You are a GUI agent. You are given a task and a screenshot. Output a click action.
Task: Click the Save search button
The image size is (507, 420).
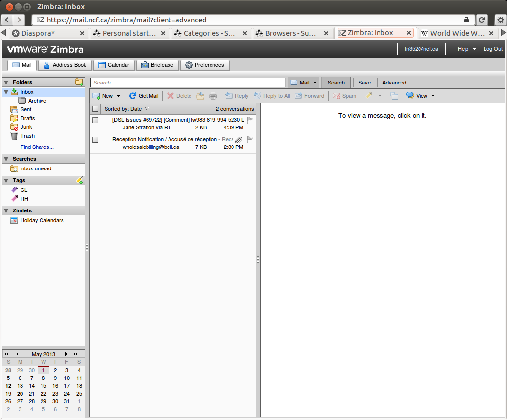coord(364,83)
